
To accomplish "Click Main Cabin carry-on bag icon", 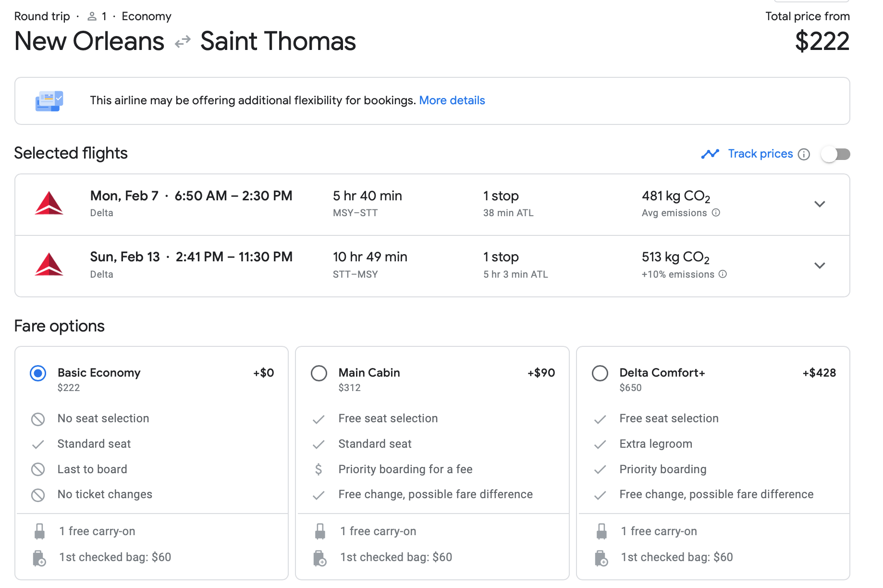I will coord(320,531).
